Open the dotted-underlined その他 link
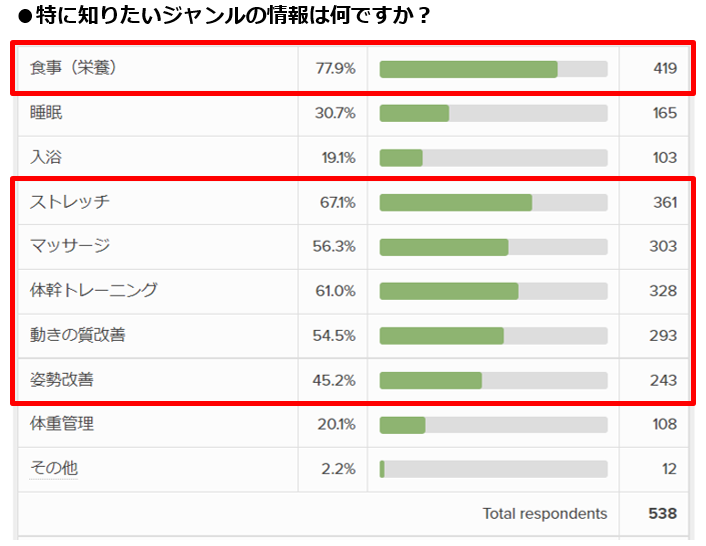 tap(54, 468)
